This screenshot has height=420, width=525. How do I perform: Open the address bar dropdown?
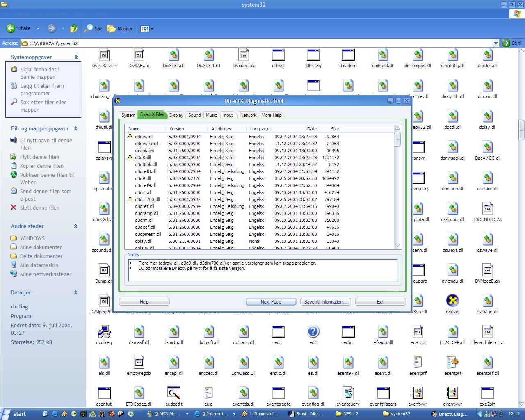495,43
